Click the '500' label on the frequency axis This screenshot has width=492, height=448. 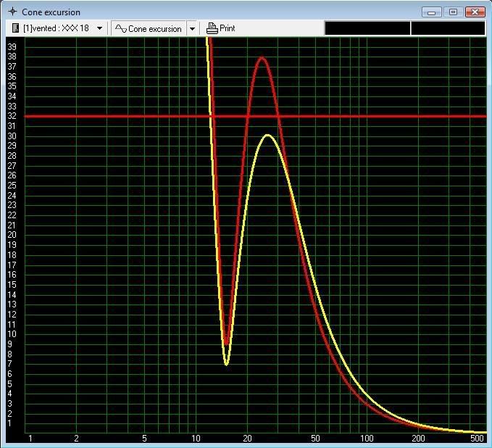(477, 439)
